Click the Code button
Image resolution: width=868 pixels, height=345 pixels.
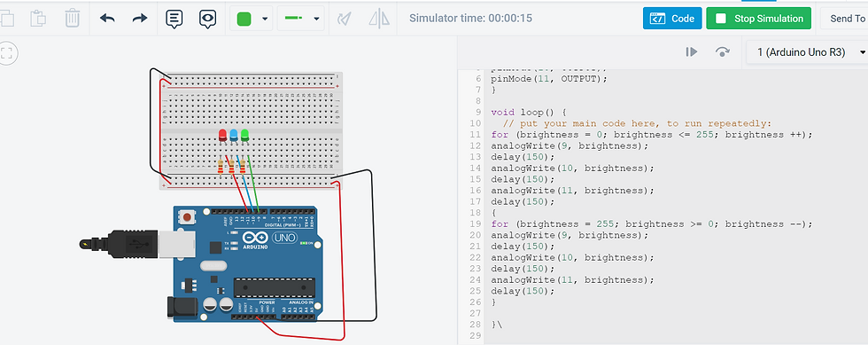point(672,19)
